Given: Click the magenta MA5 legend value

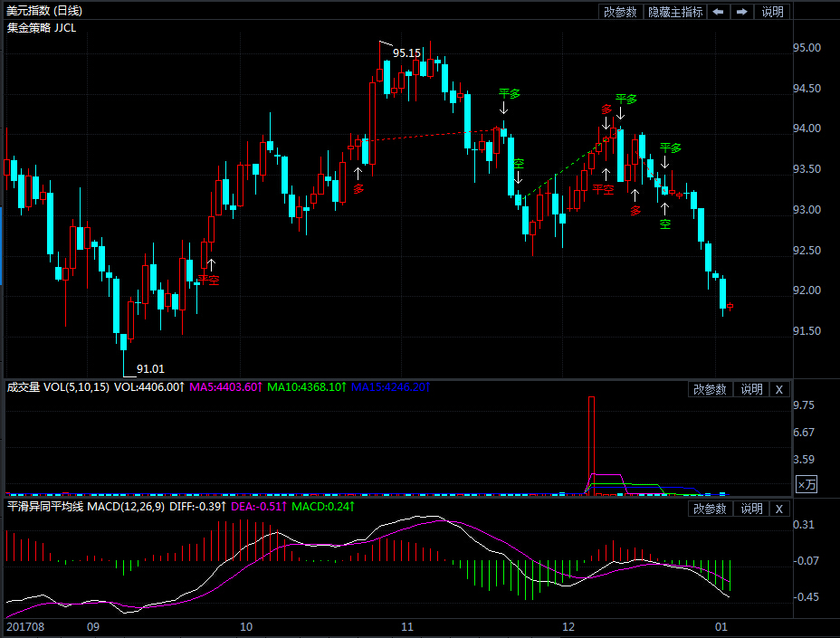Looking at the screenshot, I should point(225,386).
